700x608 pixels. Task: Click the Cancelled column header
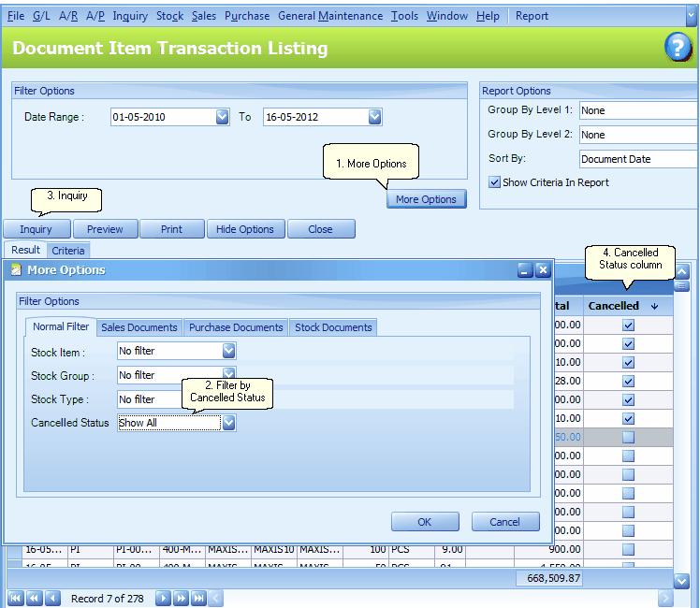(x=628, y=306)
